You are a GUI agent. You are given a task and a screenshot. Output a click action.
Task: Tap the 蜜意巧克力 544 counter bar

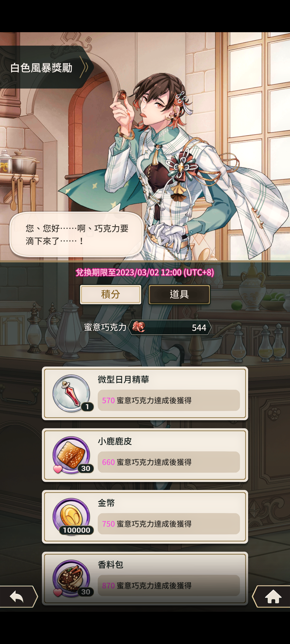pos(170,327)
